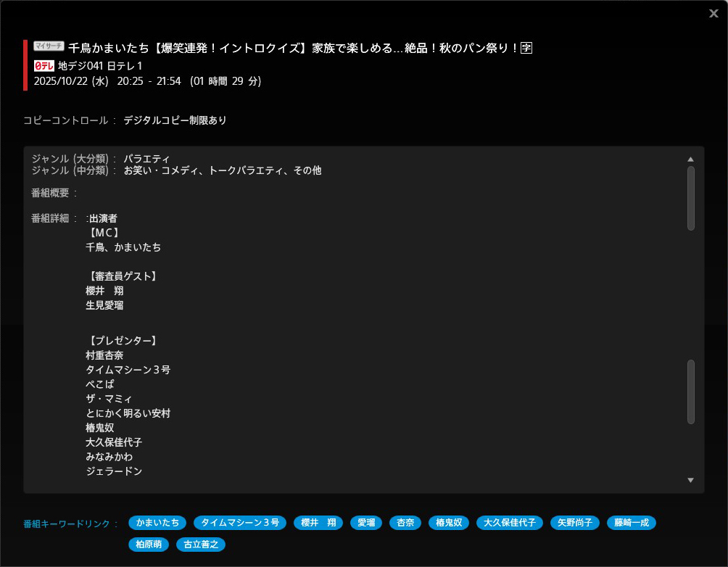The image size is (728, 567).
Task: Click 大久保佳代子 in the performer list
Action: tap(114, 442)
